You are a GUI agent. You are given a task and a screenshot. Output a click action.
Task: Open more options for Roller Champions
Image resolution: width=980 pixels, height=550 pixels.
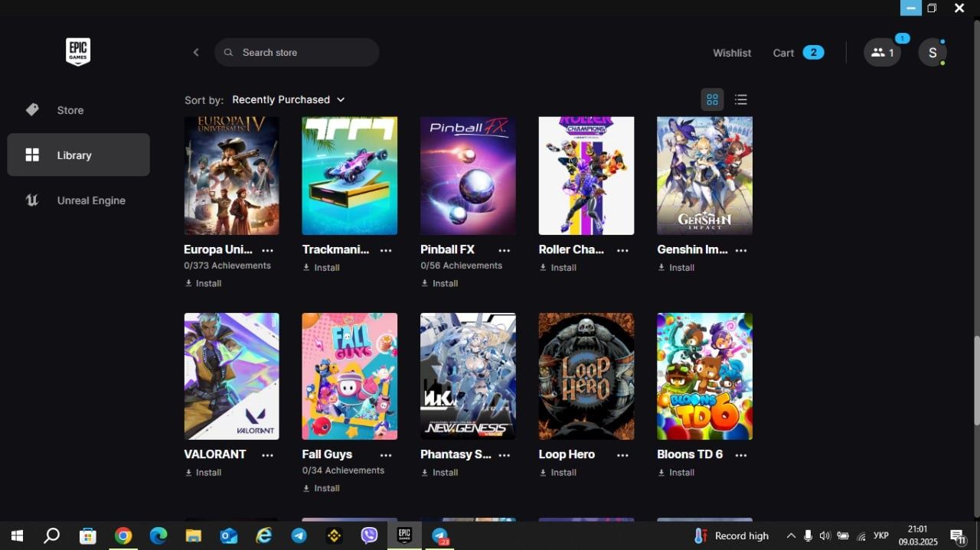click(x=622, y=250)
